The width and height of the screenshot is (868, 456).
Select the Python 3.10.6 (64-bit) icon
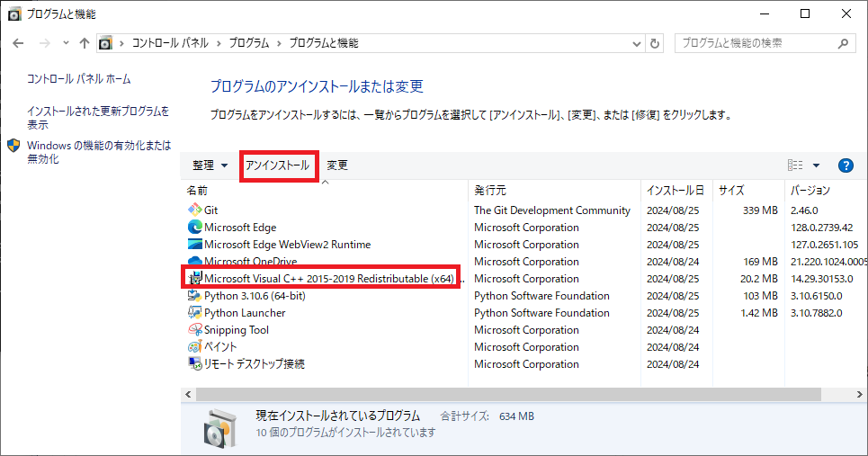[194, 296]
